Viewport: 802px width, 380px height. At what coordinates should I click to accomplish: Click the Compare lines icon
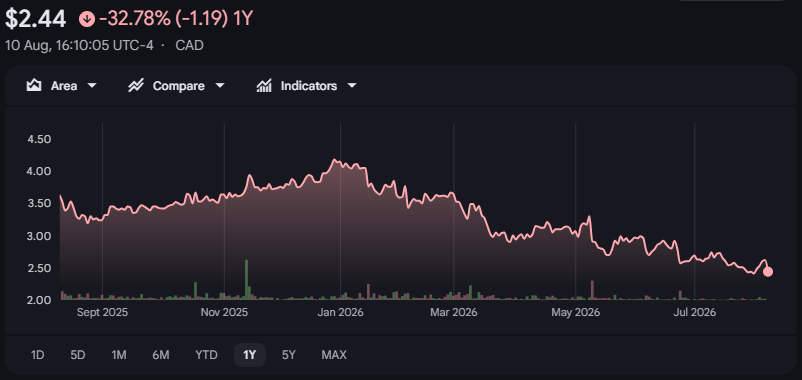coord(136,85)
